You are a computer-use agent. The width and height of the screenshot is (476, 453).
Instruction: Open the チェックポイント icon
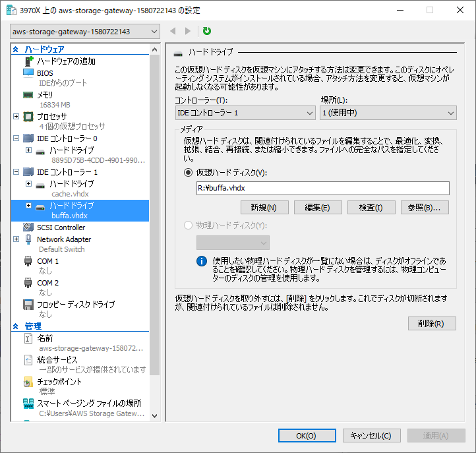[x=28, y=382]
